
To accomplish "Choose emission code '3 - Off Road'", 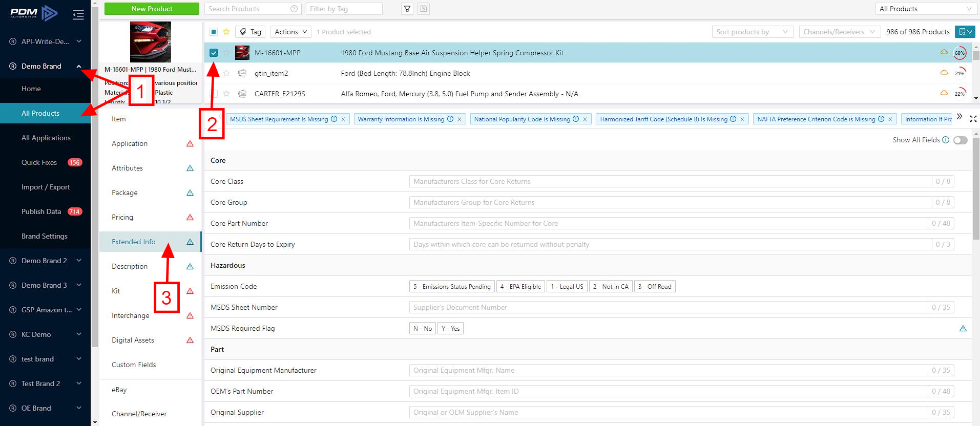I will (655, 287).
